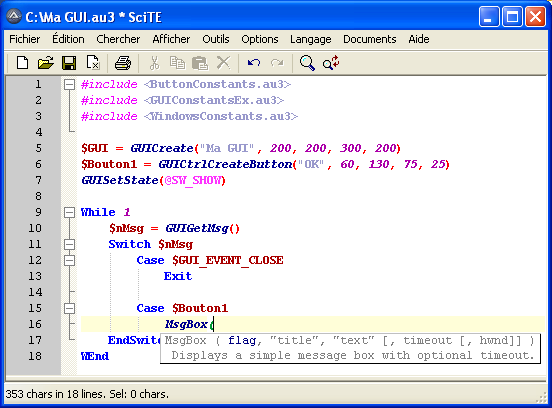Collapse Case $GUI_EVENT_CLOSE fold at line 12
This screenshot has height=408, width=552.
70,260
